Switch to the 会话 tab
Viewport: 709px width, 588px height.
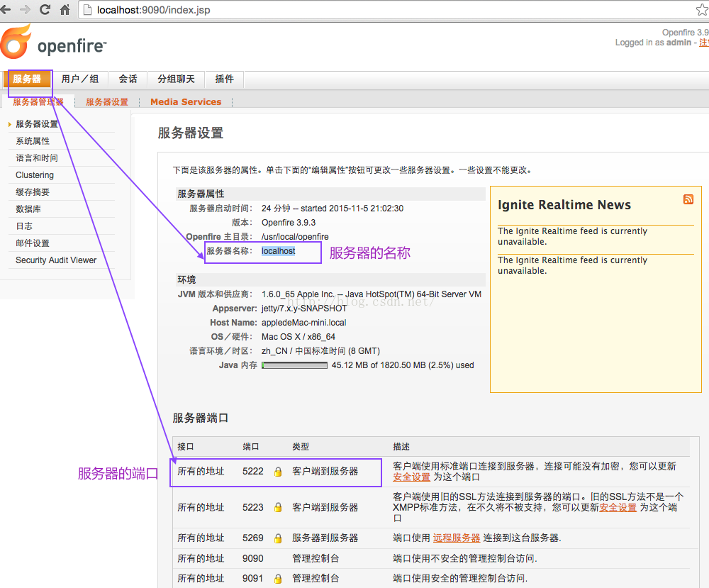click(x=128, y=79)
